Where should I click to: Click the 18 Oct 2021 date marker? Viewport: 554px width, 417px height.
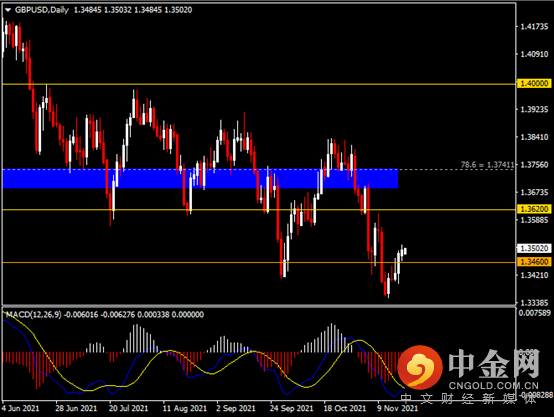344,409
